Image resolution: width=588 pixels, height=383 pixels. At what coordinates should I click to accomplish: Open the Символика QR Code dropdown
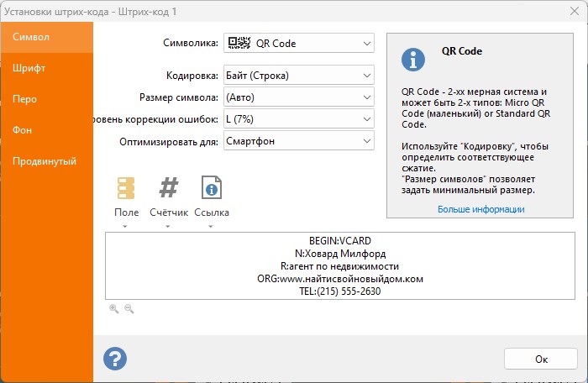click(298, 43)
